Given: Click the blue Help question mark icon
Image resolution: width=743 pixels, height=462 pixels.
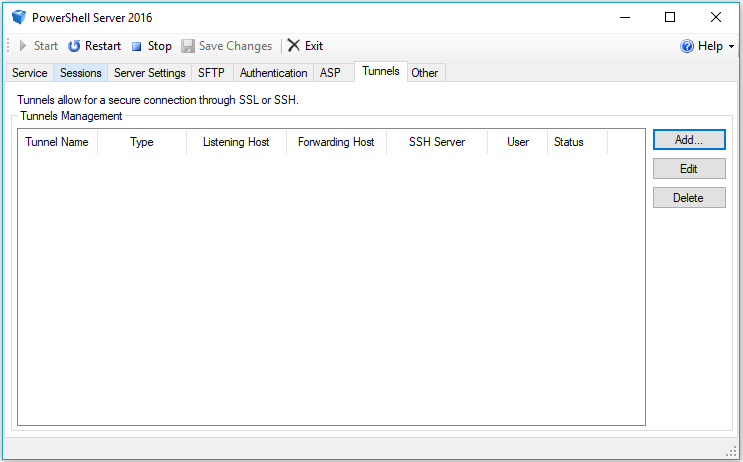Looking at the screenshot, I should coord(687,46).
